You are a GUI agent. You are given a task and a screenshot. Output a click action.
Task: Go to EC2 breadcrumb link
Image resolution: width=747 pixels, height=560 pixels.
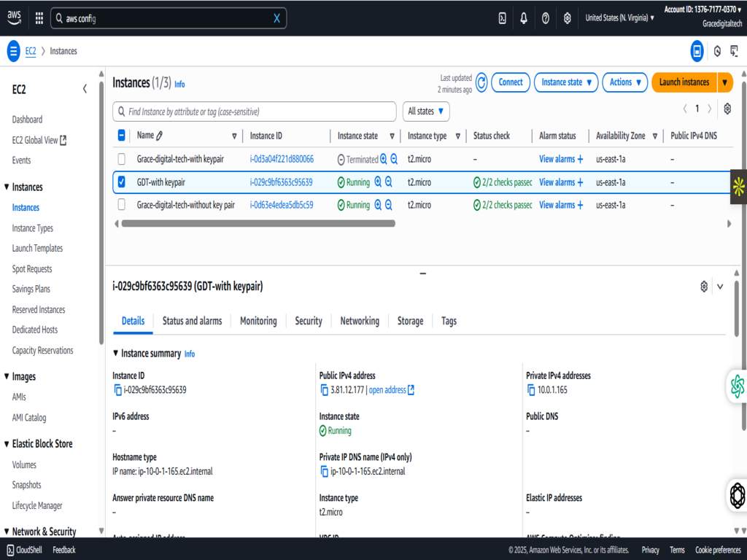point(31,51)
